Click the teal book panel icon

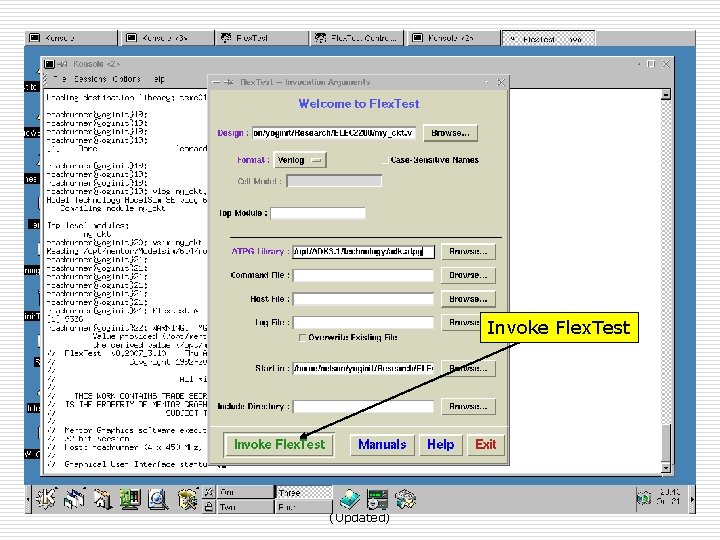350,500
